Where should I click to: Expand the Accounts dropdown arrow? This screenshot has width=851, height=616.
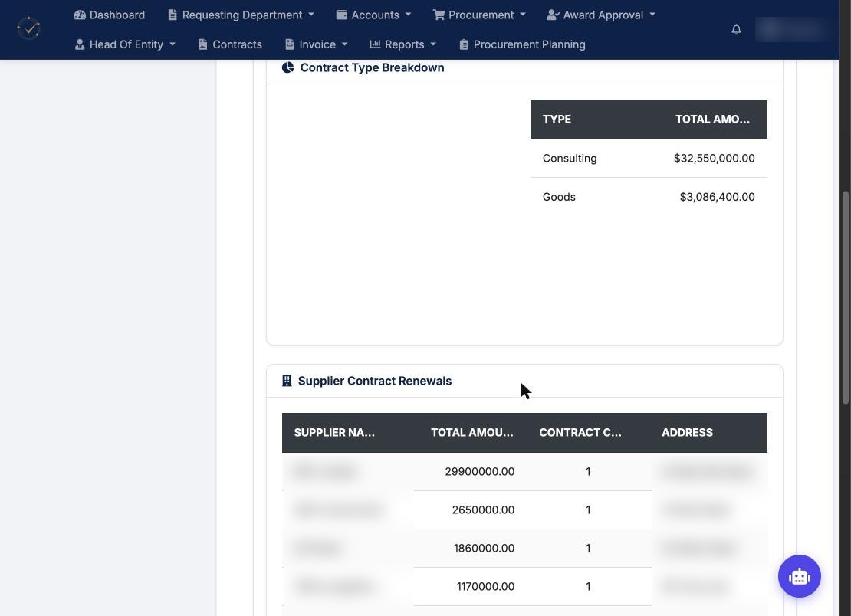408,15
